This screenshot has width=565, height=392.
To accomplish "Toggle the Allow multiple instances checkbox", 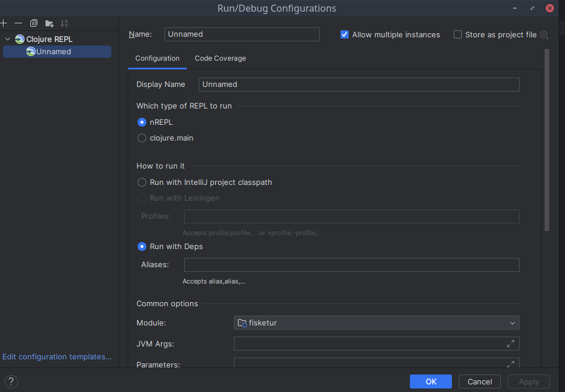I will pyautogui.click(x=345, y=35).
